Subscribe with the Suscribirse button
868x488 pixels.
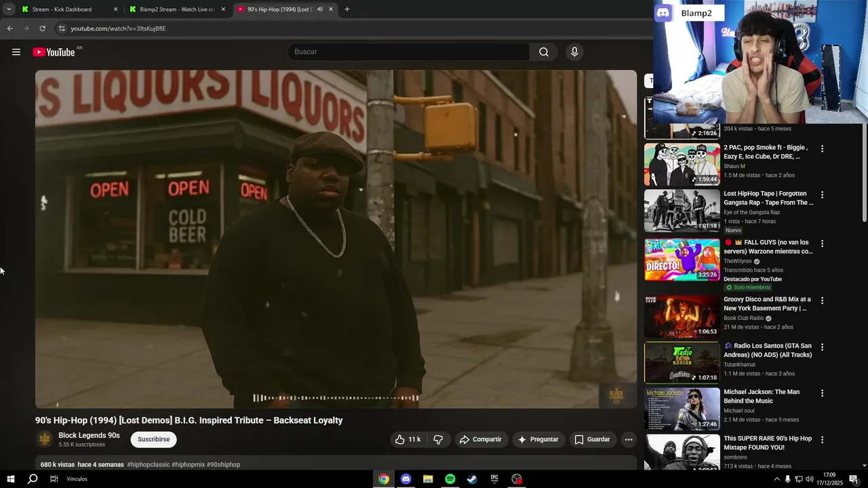(x=154, y=439)
